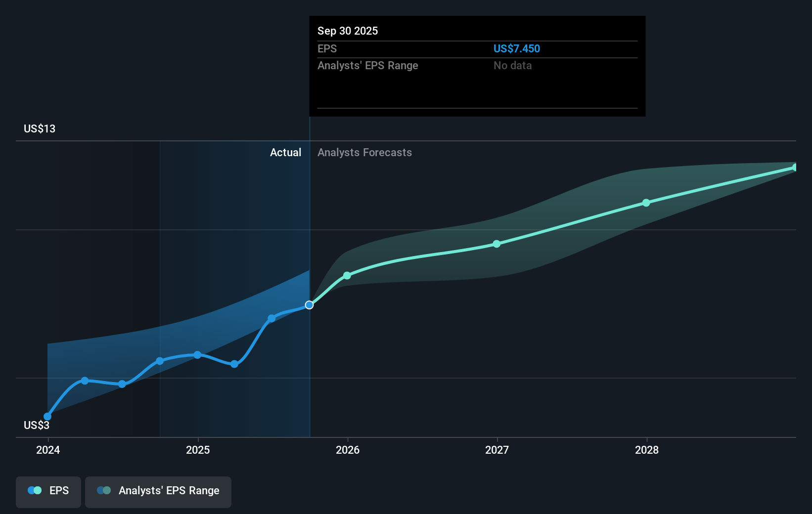Click the Actual section label
Screen dimensions: 812x514
click(x=285, y=152)
